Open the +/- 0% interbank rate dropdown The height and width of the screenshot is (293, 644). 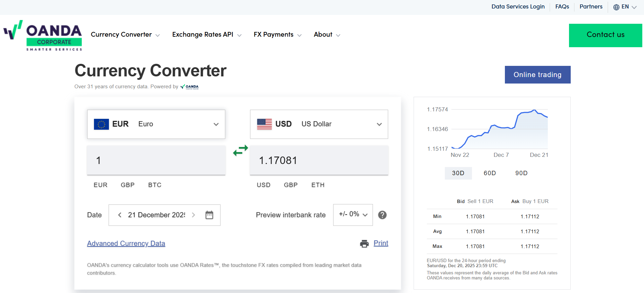353,215
